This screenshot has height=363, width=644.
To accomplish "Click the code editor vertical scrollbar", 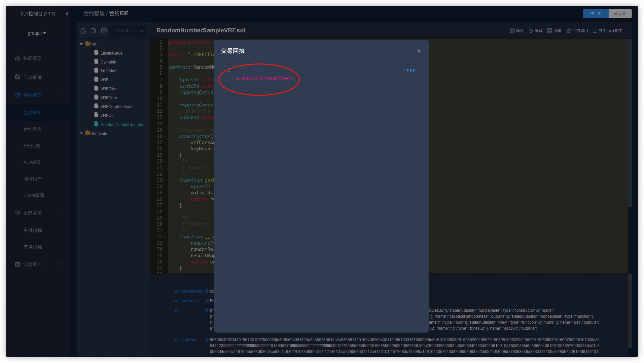I will point(630,123).
